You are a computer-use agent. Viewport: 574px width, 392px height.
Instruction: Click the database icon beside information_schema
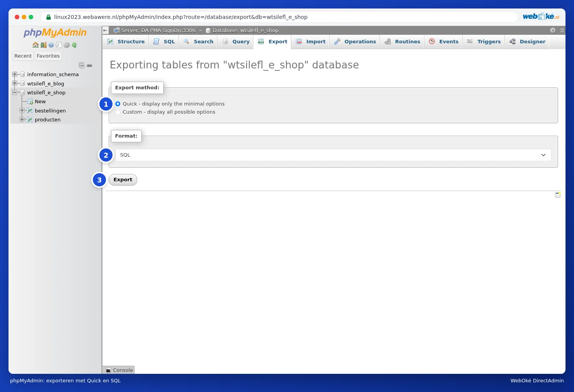[x=22, y=74]
